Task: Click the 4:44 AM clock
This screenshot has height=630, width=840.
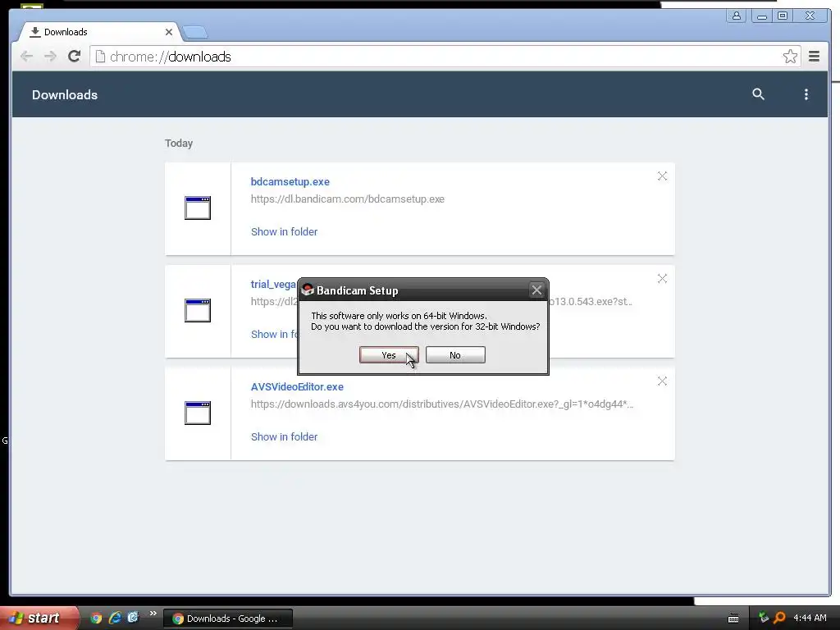Action: coord(810,618)
